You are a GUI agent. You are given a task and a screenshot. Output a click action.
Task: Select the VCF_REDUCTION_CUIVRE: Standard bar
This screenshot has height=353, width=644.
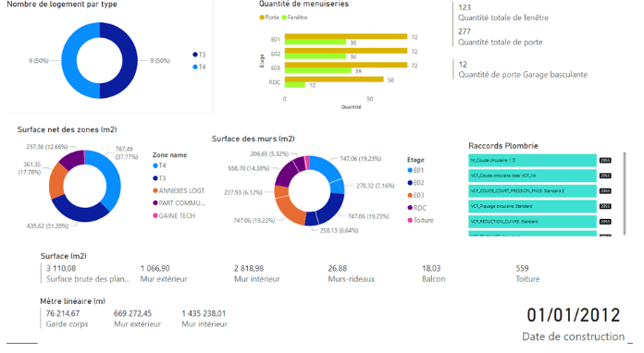(x=532, y=222)
